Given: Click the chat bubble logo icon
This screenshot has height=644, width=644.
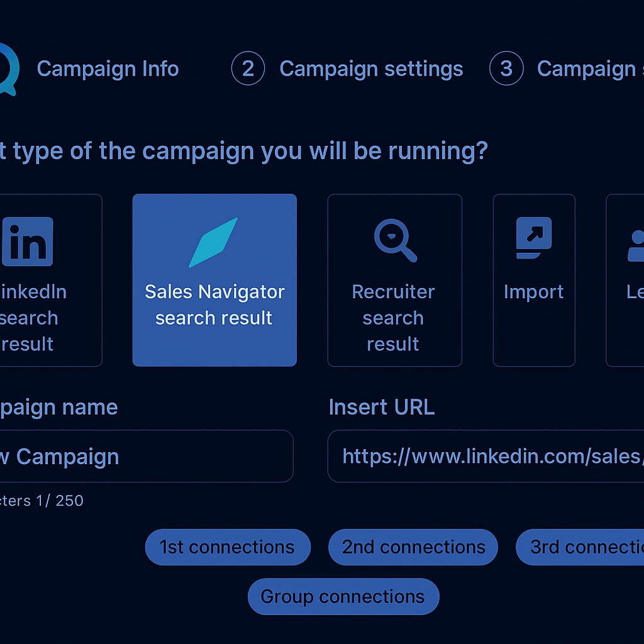Looking at the screenshot, I should point(8,69).
